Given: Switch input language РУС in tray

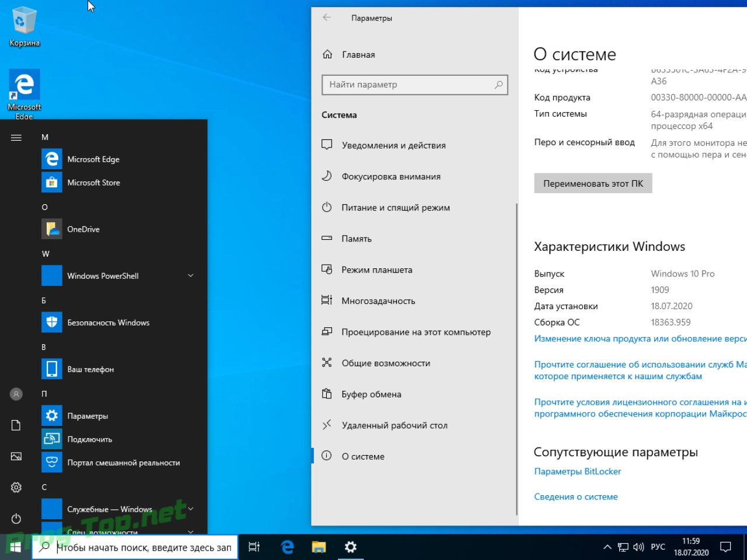Looking at the screenshot, I should pyautogui.click(x=658, y=547).
